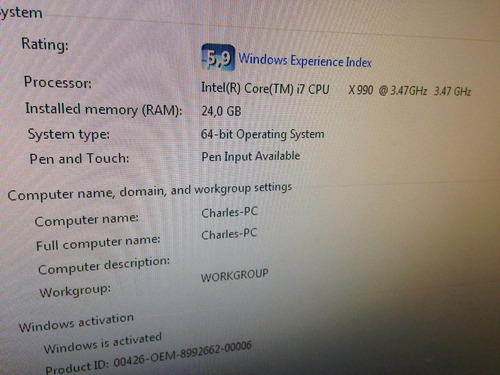This screenshot has width=500, height=375.
Task: Click the Rating: label
Action: (x=45, y=44)
